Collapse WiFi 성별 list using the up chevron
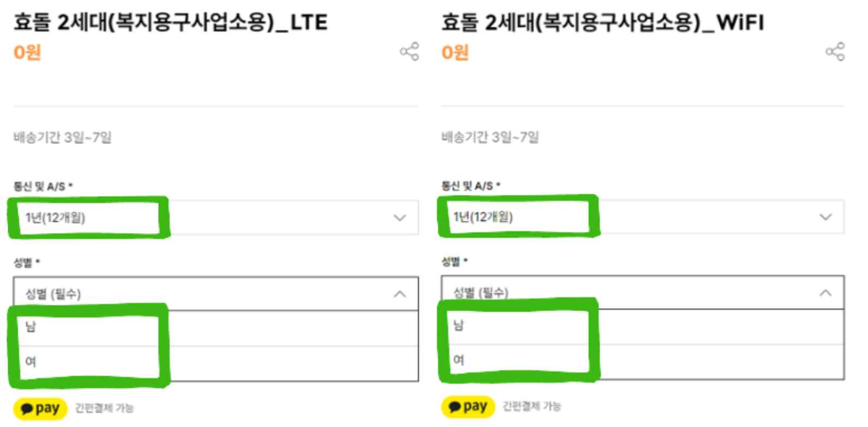Viewport: 868px width, 427px height. point(825,293)
